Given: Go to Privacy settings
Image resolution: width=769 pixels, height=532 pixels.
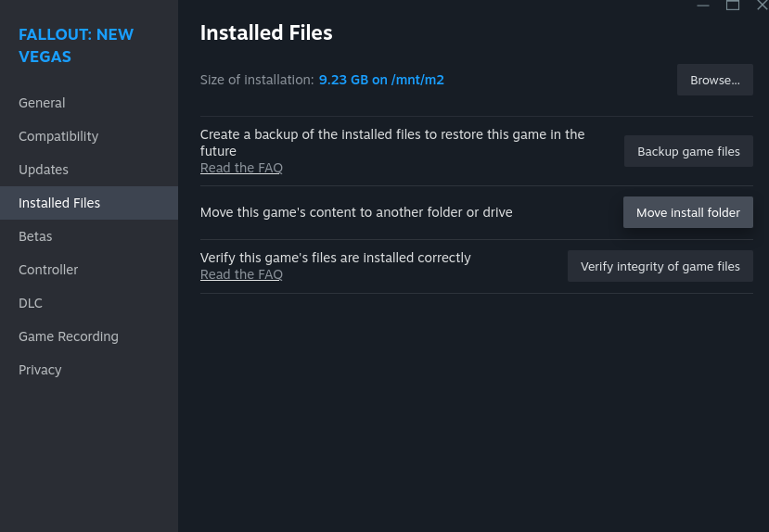Looking at the screenshot, I should tap(89, 370).
